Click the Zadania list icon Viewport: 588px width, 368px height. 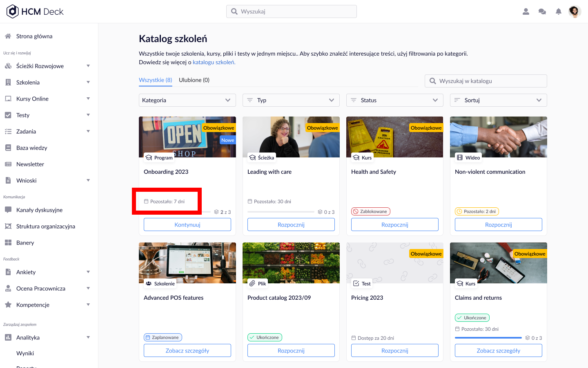[x=8, y=131]
